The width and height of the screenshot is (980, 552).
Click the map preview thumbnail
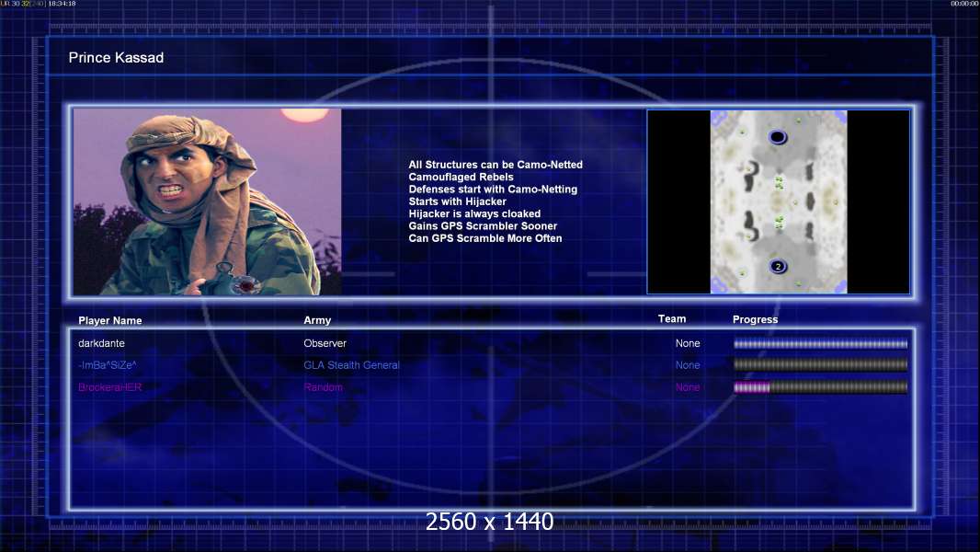click(x=778, y=201)
